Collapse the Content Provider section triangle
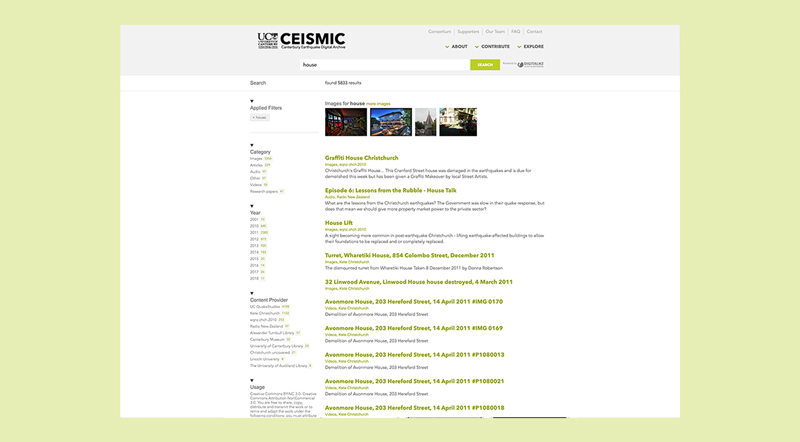 252,293
